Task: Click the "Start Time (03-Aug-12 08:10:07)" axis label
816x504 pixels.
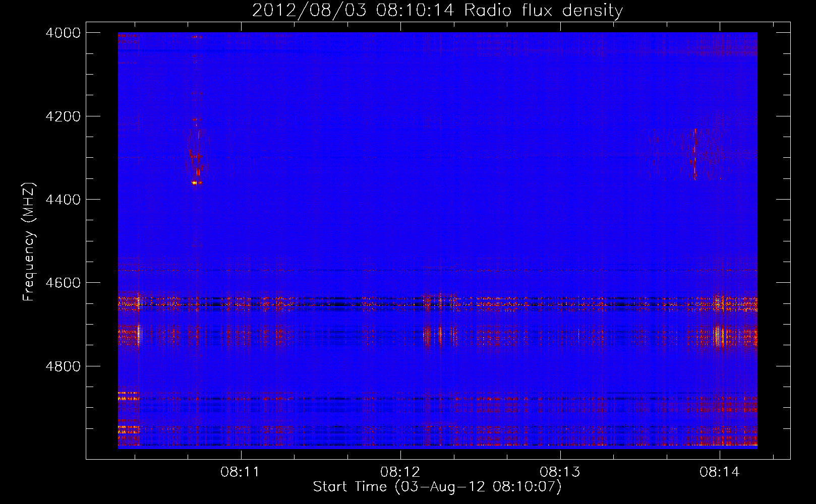Action: coord(437,487)
